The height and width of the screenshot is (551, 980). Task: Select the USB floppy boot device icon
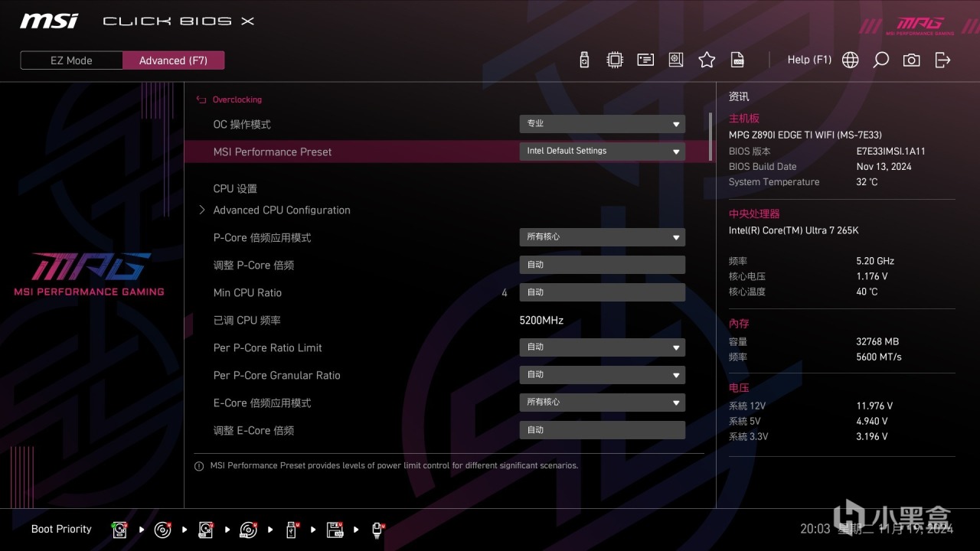tap(335, 530)
